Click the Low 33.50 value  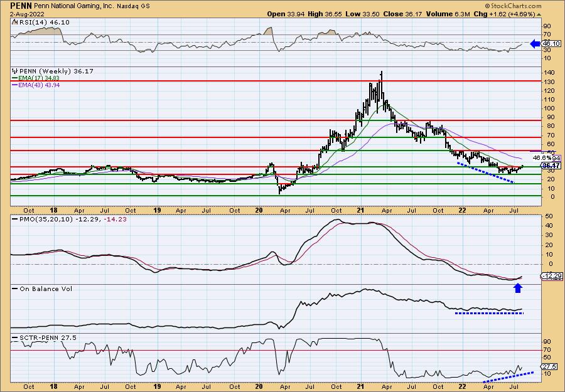361,14
